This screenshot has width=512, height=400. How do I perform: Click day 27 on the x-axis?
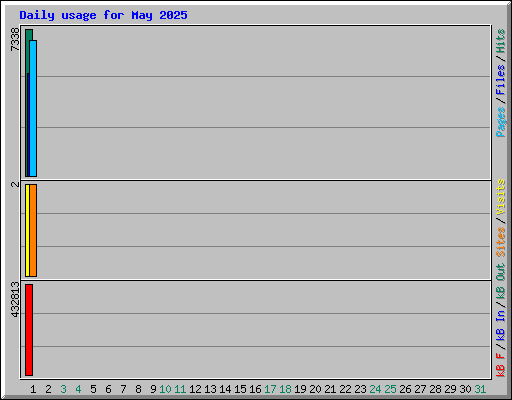coord(420,389)
